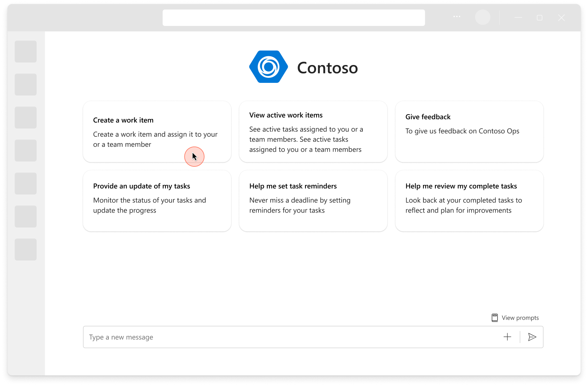Choose the Give feedback prompt card
This screenshot has width=588, height=386.
469,132
